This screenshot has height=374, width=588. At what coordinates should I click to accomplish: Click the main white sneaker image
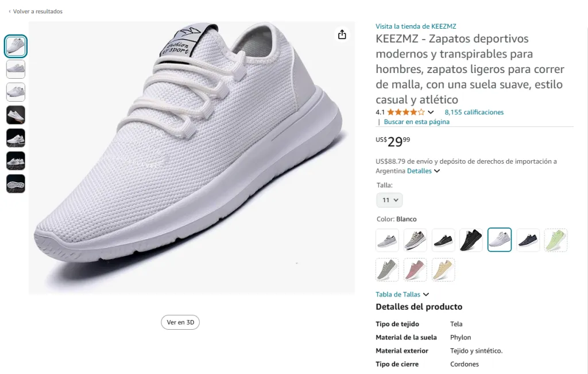(x=191, y=158)
